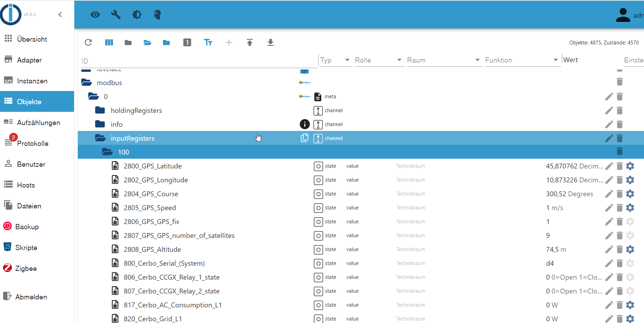Viewport: 644px width, 323px height.
Task: Open settings gear for 2808_GPS_Altitude
Action: point(630,249)
